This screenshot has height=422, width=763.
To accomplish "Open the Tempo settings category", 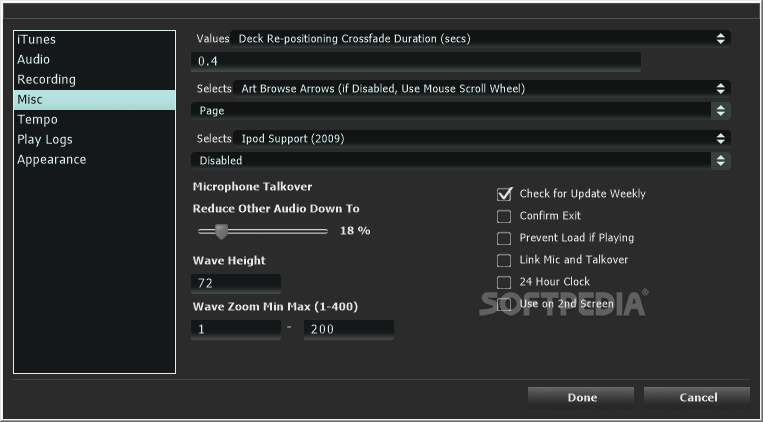I will 94,119.
